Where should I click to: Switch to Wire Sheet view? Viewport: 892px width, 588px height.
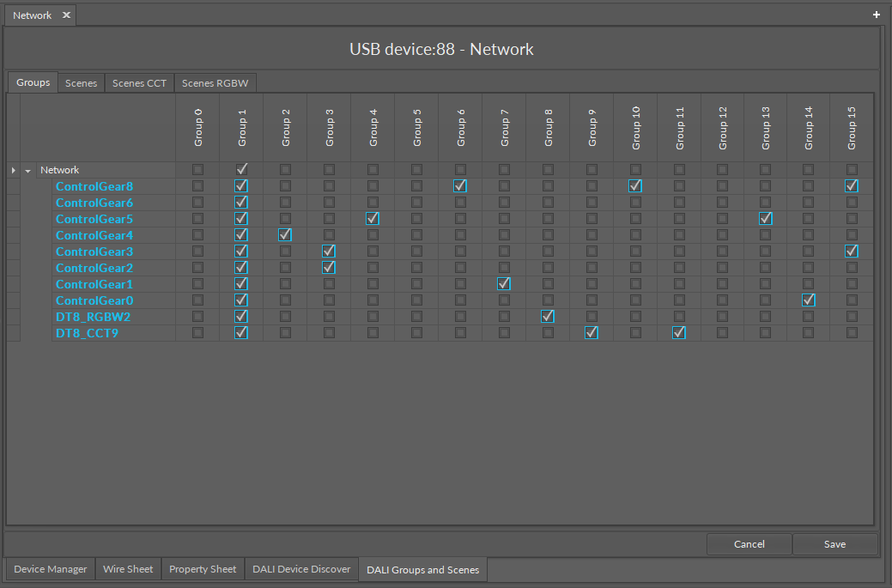(128, 569)
